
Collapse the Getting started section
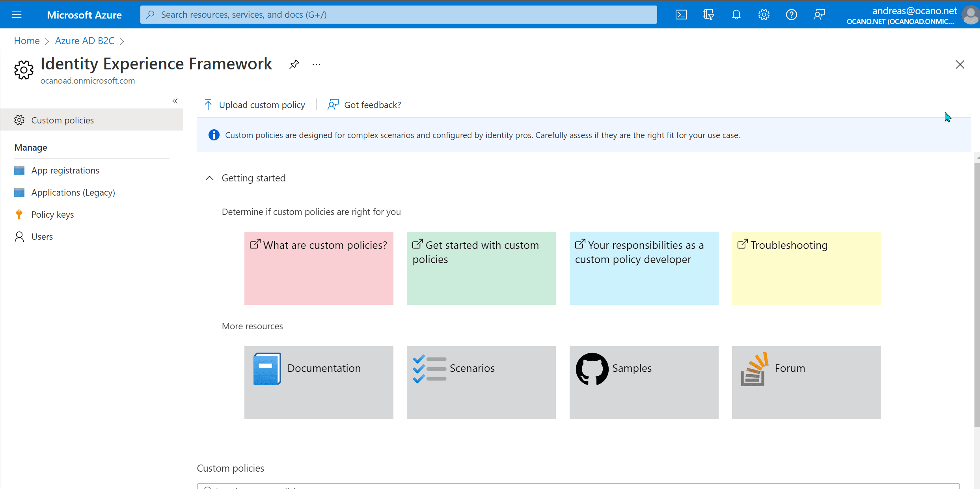[x=210, y=178]
